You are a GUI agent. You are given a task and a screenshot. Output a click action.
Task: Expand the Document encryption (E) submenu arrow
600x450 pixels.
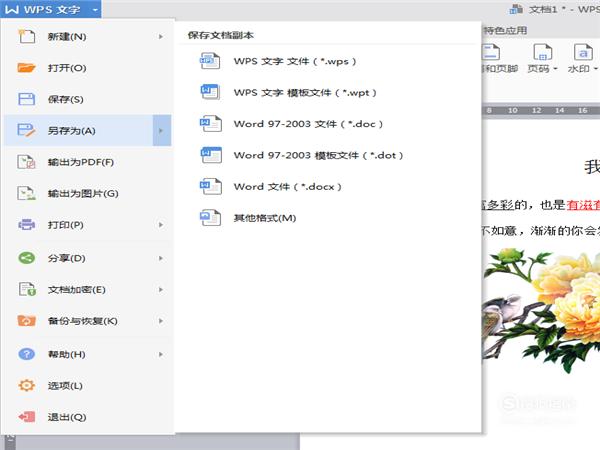click(x=161, y=290)
